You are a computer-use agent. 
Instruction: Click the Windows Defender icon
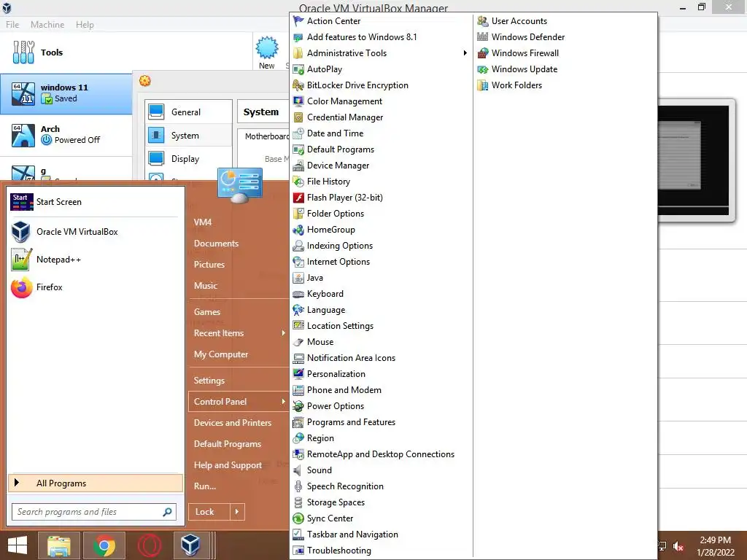click(x=483, y=37)
